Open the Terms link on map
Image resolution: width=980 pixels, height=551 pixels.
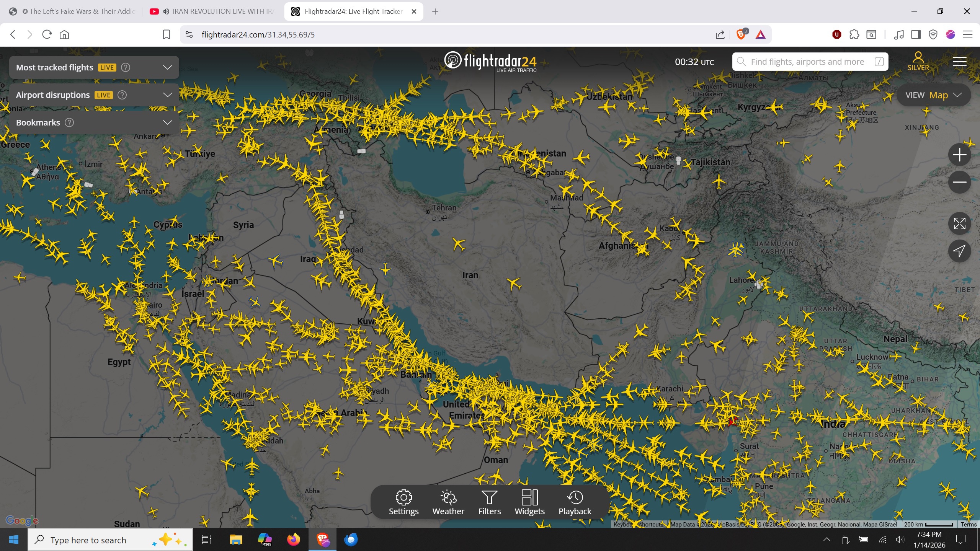(x=969, y=524)
